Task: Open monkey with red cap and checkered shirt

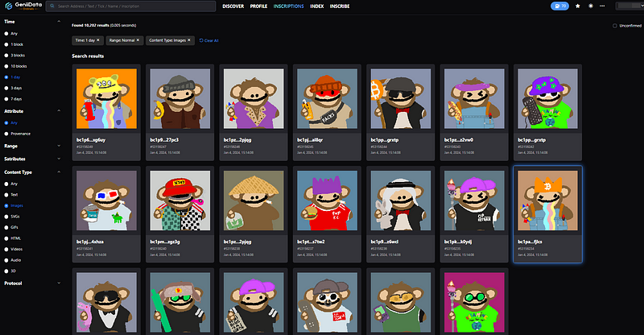Action: click(180, 201)
